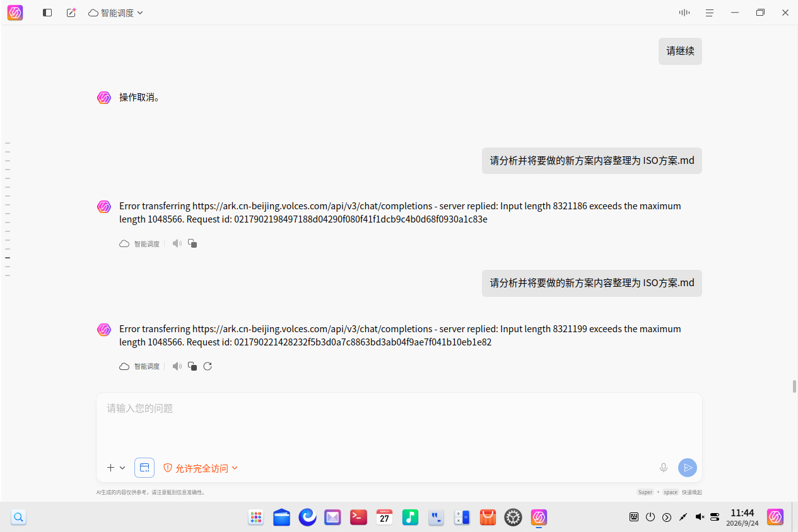Expand the arrow next to the plus button
The image size is (798, 532).
coord(122,468)
